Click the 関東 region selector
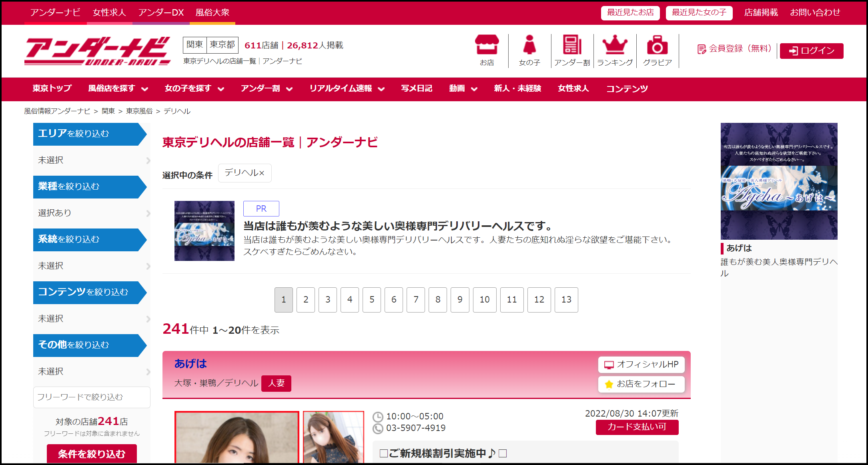Viewport: 868px width, 465px height. tap(195, 45)
